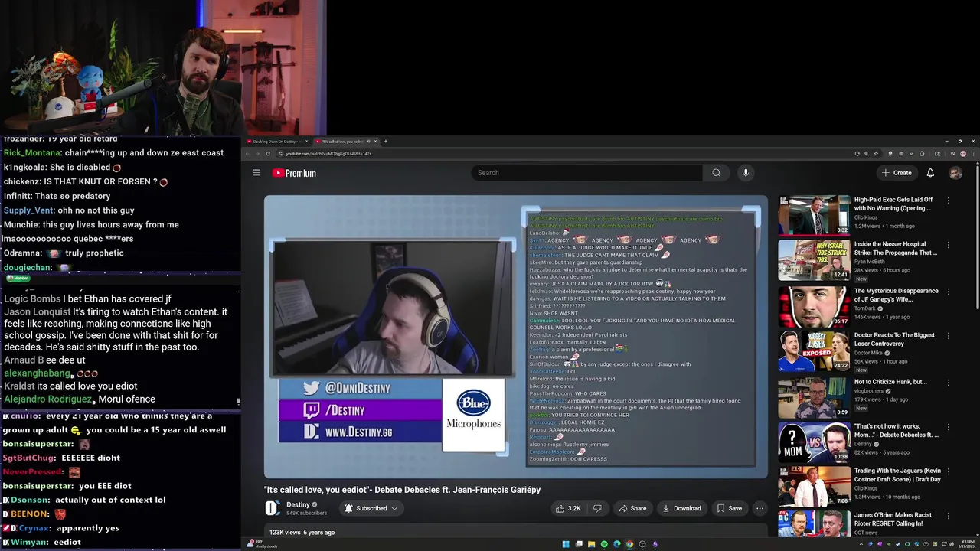980x551 pixels.
Task: Reload the browser page
Action: click(x=268, y=154)
